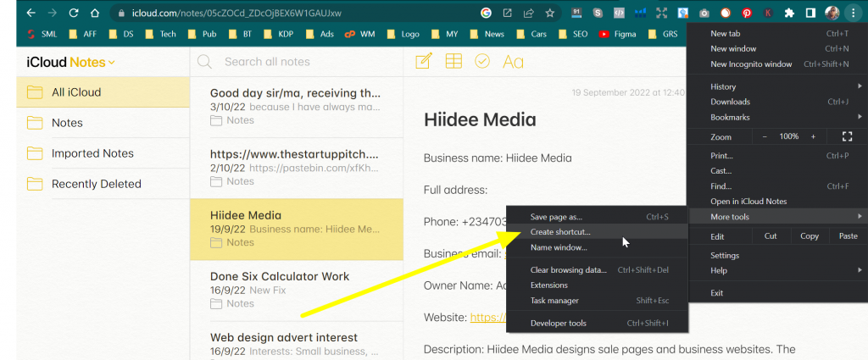Insert a table using the table icon
This screenshot has width=868, height=360.
(453, 61)
